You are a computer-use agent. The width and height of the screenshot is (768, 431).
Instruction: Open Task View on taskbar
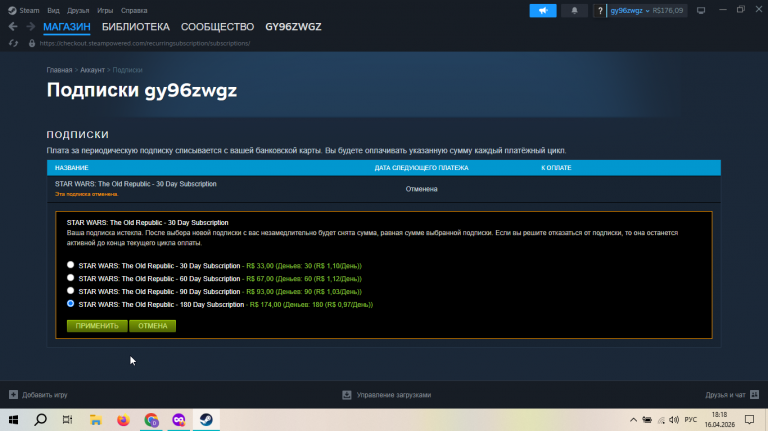[68, 420]
